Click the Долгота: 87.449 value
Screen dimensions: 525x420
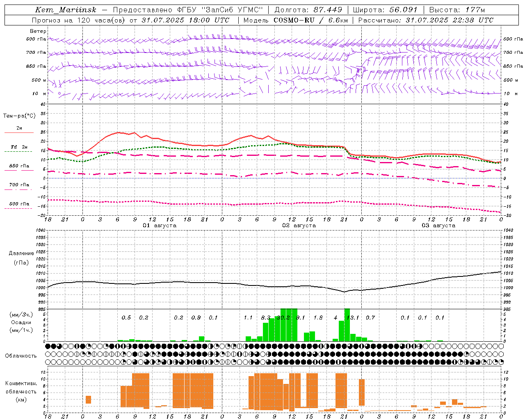[308, 10]
